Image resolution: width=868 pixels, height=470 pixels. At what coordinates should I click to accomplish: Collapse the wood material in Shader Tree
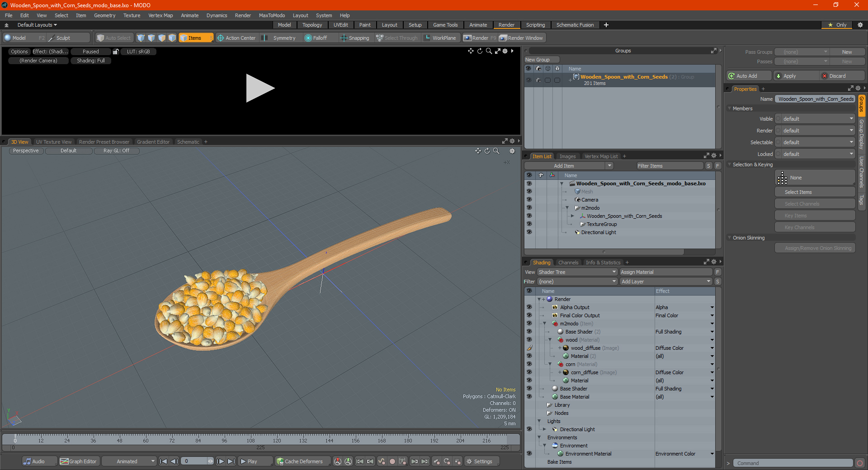[x=550, y=340]
